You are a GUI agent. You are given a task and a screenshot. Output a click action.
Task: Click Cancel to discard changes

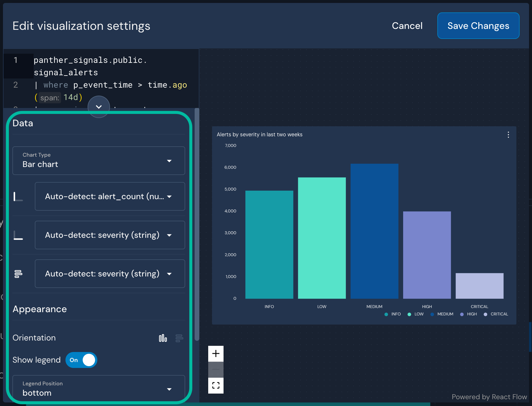[x=407, y=26]
